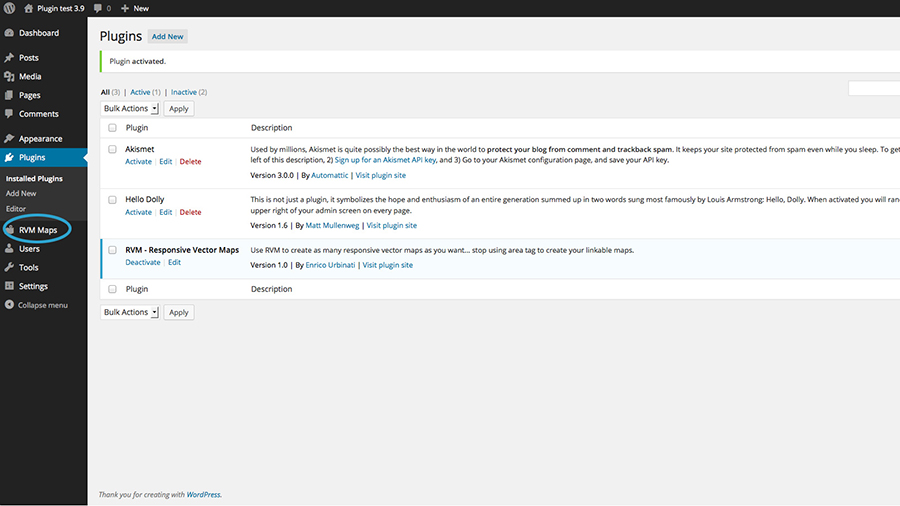Viewport: 900px width, 506px height.
Task: Open the RVM Maps globe menu item
Action: [11, 230]
